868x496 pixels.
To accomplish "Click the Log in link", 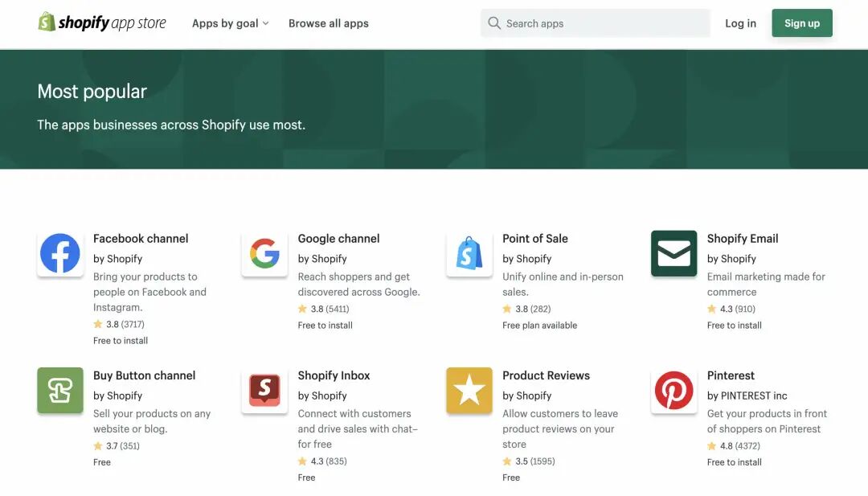I will pos(740,23).
